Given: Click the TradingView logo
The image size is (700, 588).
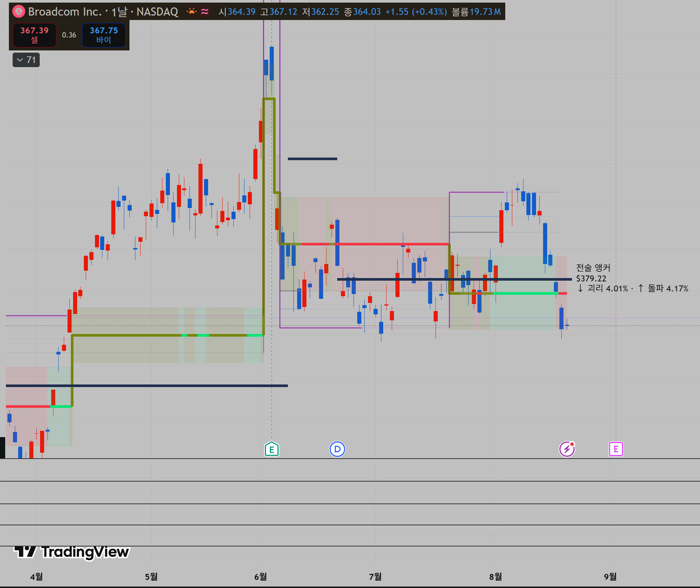Looking at the screenshot, I should [x=72, y=552].
